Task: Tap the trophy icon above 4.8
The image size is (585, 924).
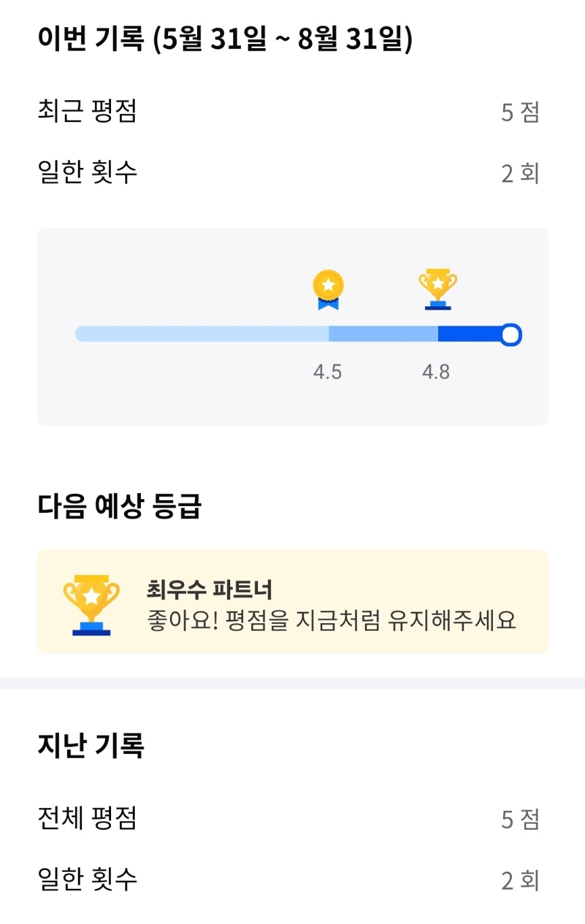Action: [x=438, y=289]
